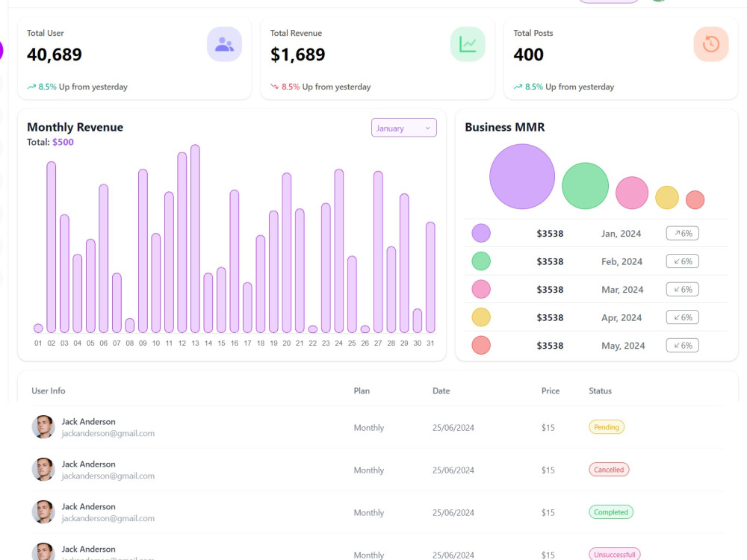Select the large purple MMR bubble
The image size is (747, 560).
(x=522, y=177)
